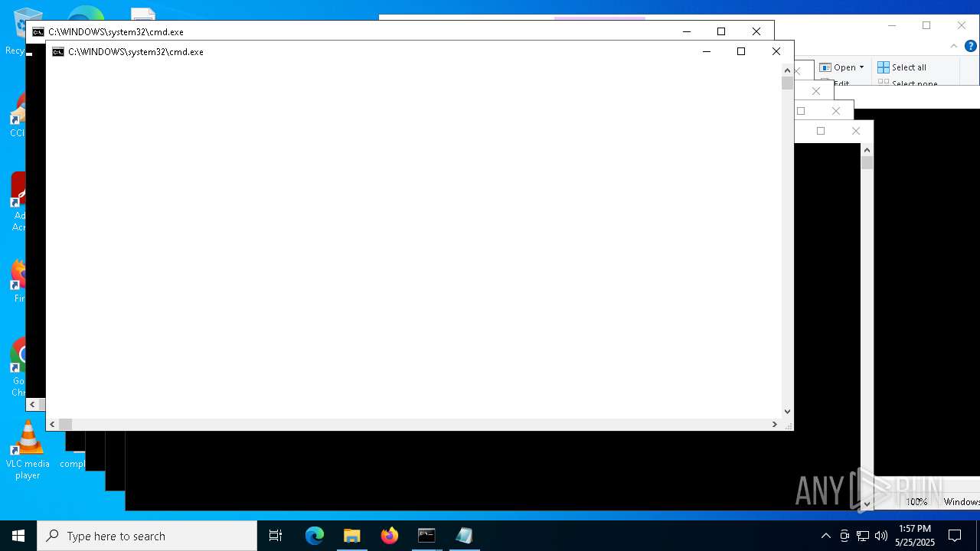Click the front cmd vertical scrollbar thumb
Image resolution: width=980 pixels, height=551 pixels.
[x=787, y=83]
